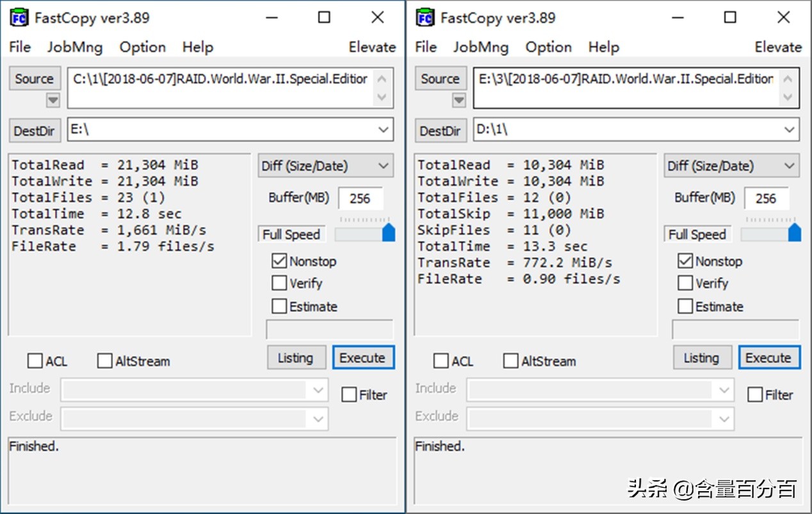Screen dimensions: 812x514
Task: Expand Exclude dropdown in left window
Action: pos(318,419)
